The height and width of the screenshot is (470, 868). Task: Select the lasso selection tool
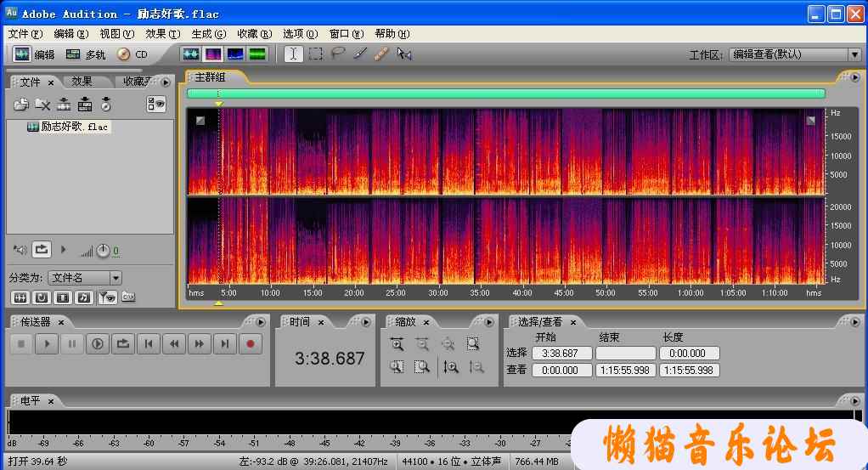click(x=338, y=54)
